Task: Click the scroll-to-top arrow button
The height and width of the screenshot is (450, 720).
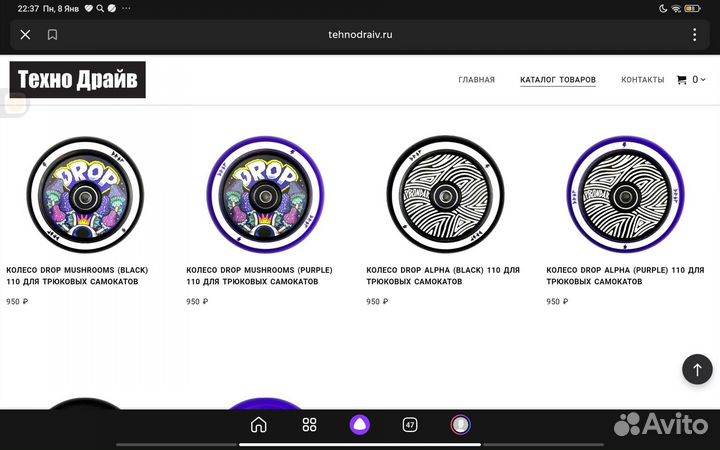Action: pyautogui.click(x=697, y=369)
